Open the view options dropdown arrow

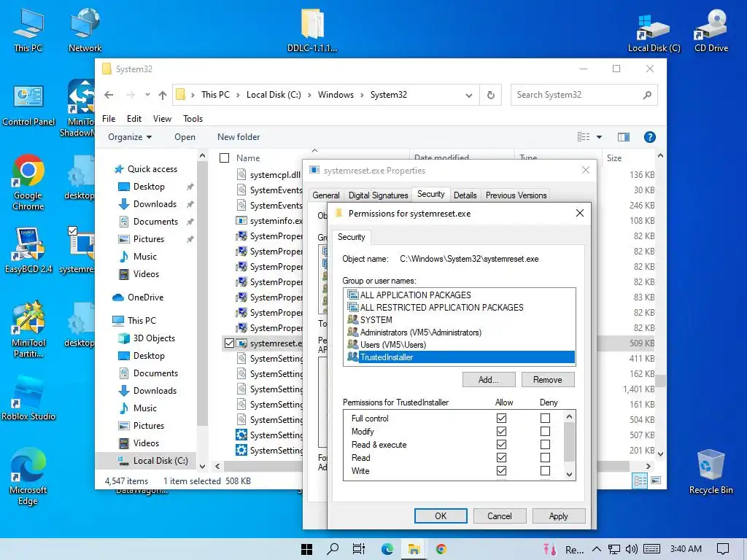[x=600, y=137]
